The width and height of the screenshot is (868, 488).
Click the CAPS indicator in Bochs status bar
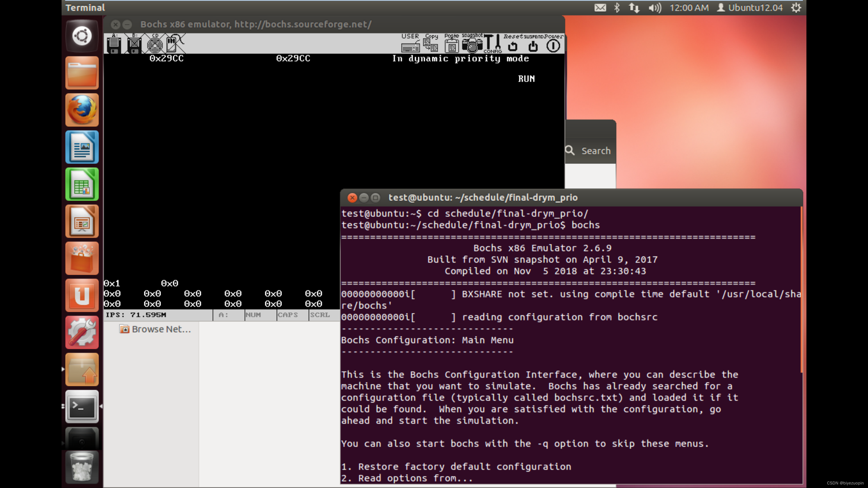click(x=288, y=315)
